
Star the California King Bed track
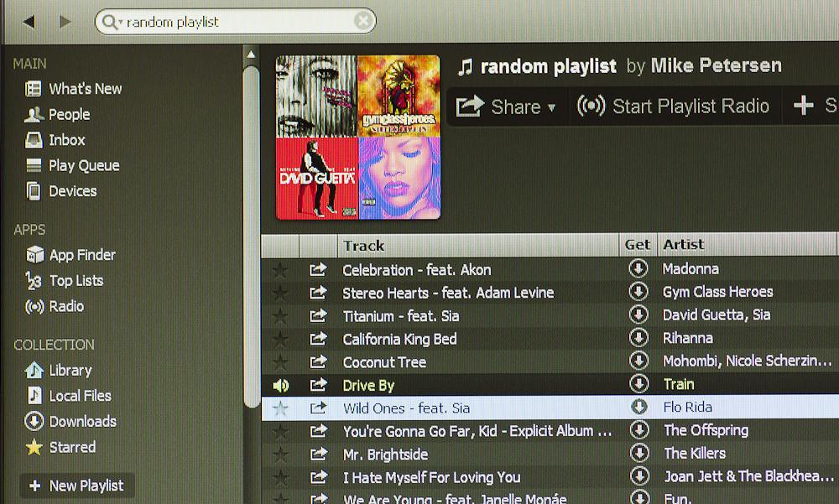[280, 340]
